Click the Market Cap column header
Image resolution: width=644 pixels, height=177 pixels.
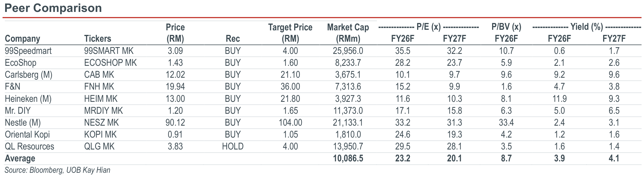348,33
